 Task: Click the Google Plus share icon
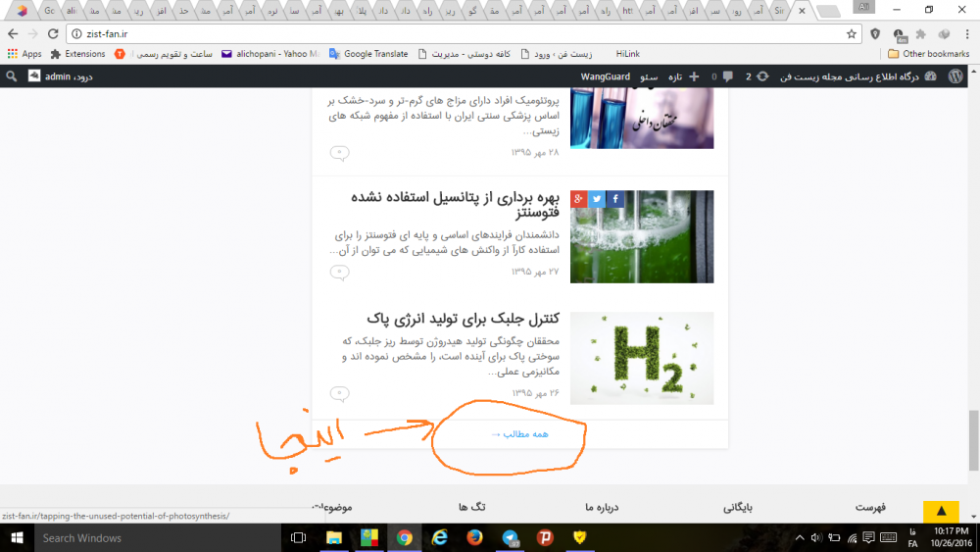pos(579,199)
